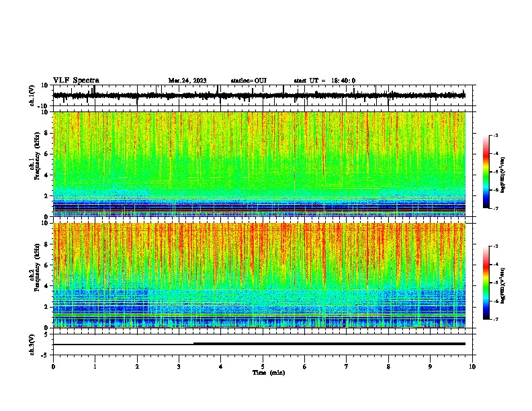Click the "5" tick on the time axis
Screen dimensions: 532x411
point(263,367)
